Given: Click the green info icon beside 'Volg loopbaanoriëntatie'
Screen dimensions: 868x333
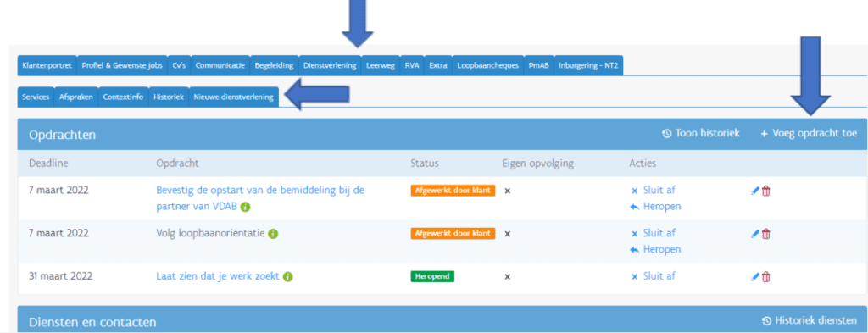Looking at the screenshot, I should click(x=273, y=234).
